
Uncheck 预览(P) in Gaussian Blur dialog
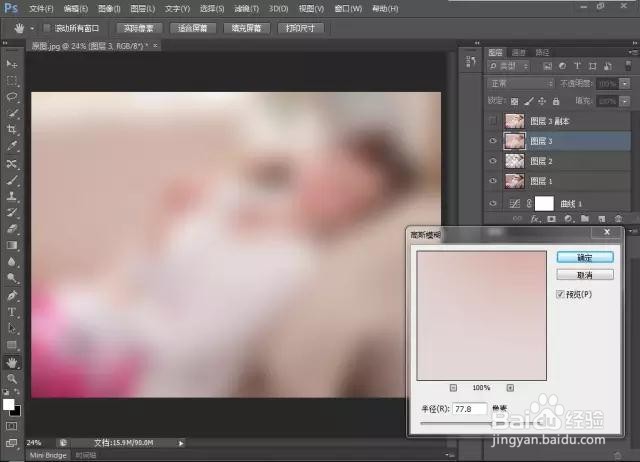coord(560,294)
